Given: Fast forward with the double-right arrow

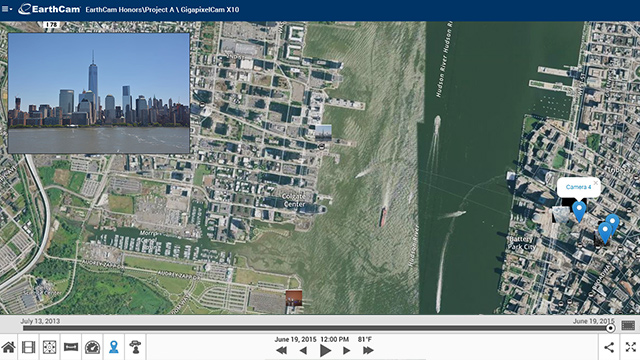Looking at the screenshot, I should coord(368,350).
